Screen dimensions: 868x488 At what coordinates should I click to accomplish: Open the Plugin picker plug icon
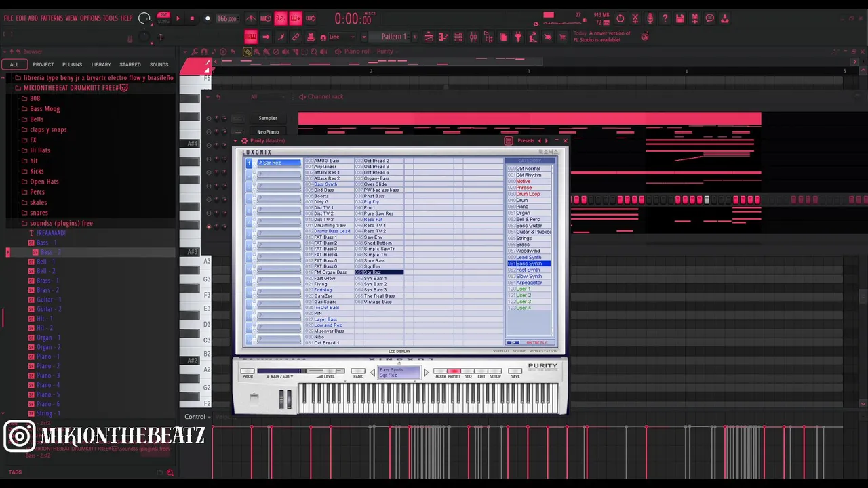(518, 37)
